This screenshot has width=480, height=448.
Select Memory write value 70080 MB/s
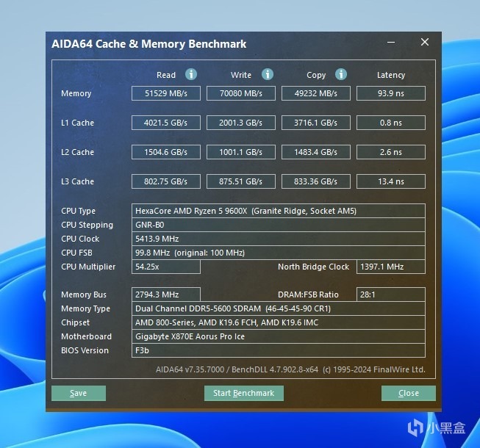241,93
